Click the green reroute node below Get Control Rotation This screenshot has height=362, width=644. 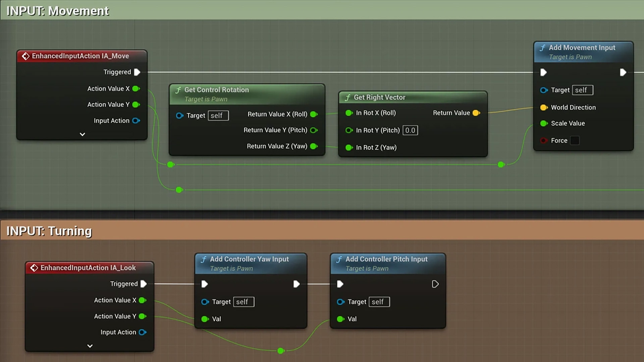tap(171, 165)
